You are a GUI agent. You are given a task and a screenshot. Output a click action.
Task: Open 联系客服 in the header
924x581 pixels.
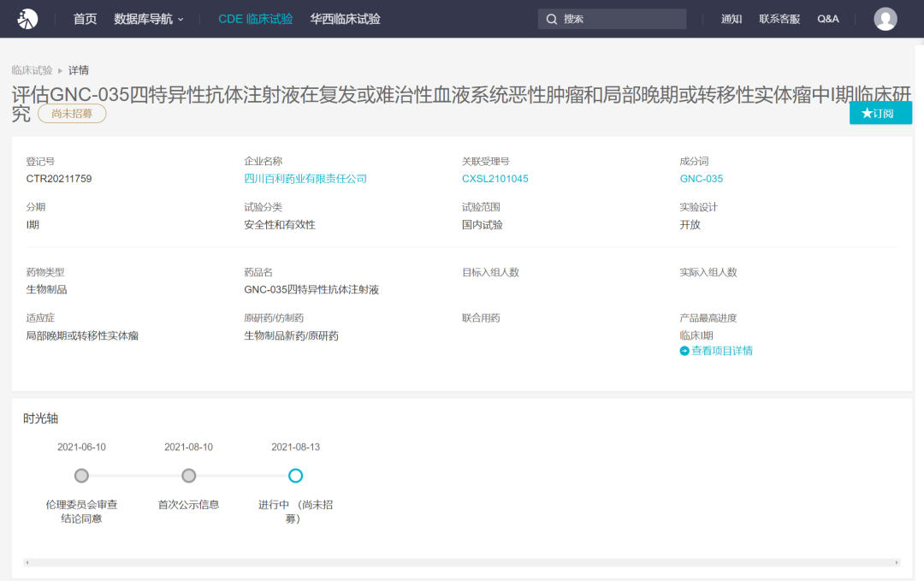point(779,19)
